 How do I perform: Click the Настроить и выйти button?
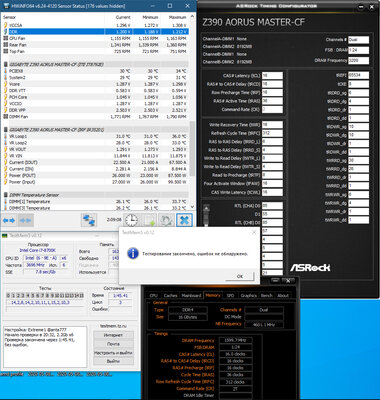coord(113,352)
